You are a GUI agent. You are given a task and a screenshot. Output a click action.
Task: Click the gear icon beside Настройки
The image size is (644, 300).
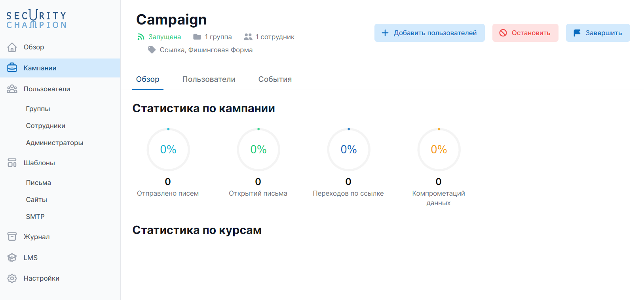click(12, 278)
